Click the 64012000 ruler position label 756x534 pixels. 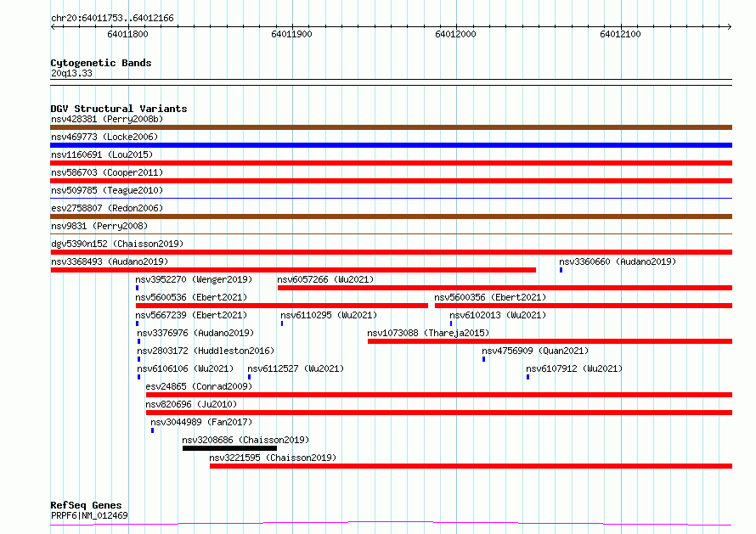click(455, 34)
